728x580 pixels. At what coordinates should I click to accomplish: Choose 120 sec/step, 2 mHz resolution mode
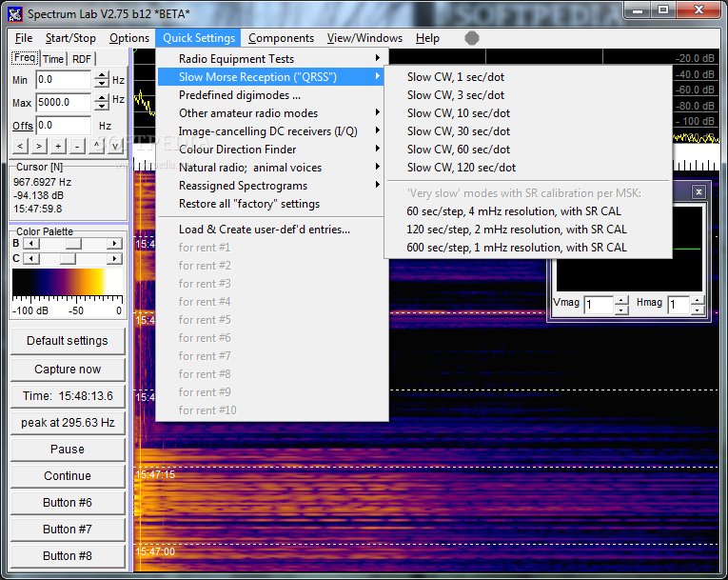click(x=528, y=230)
